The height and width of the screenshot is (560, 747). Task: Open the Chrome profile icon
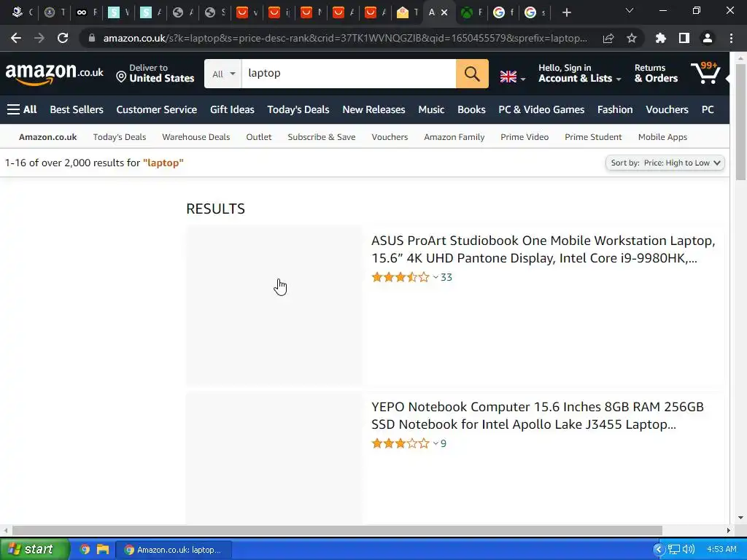click(708, 38)
